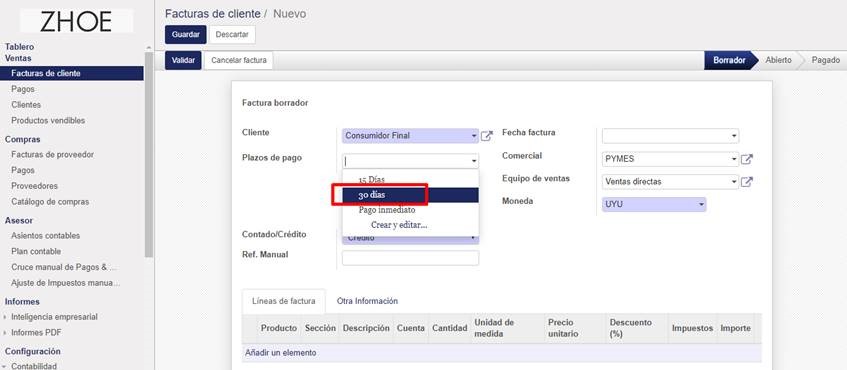
Task: Click the Validar button
Action: [x=183, y=60]
